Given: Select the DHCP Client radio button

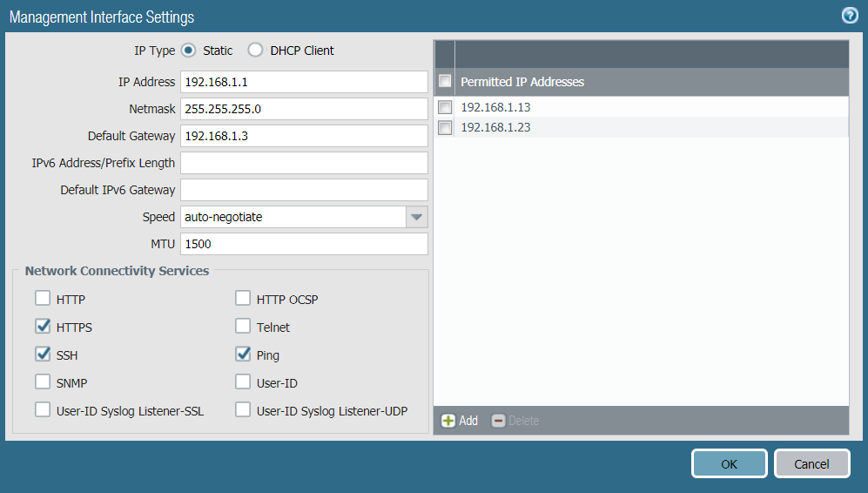Looking at the screenshot, I should 255,51.
